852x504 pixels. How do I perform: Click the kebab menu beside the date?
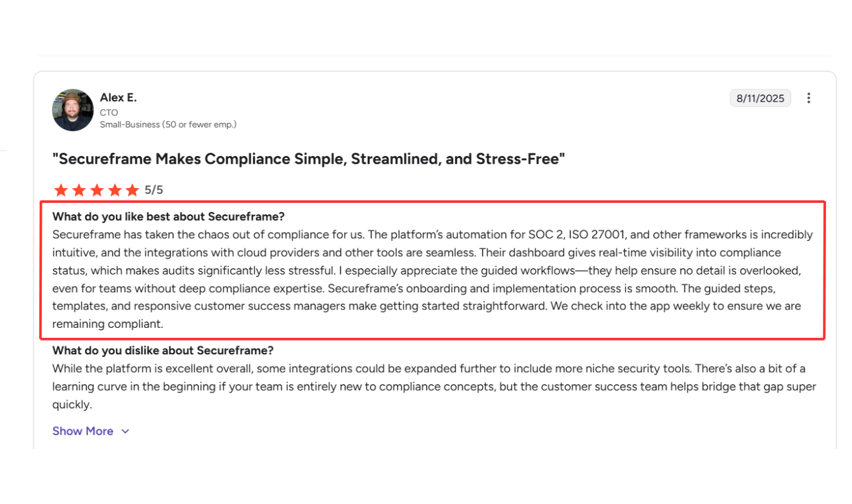click(x=809, y=98)
